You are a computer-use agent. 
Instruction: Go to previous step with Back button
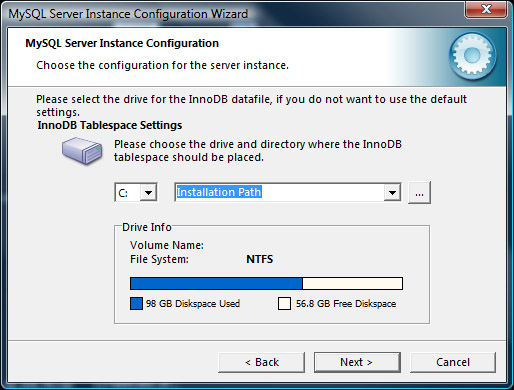(x=261, y=362)
